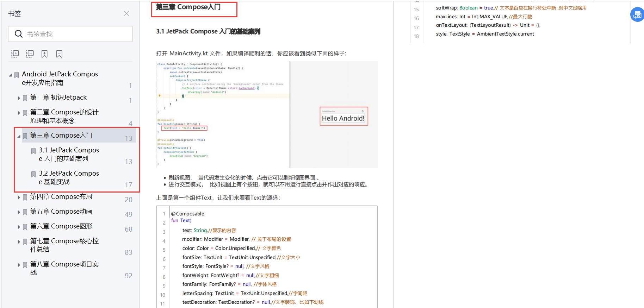
Task: Click bookmark flag icon beside 第三章 Compose入门
Action: tap(25, 136)
